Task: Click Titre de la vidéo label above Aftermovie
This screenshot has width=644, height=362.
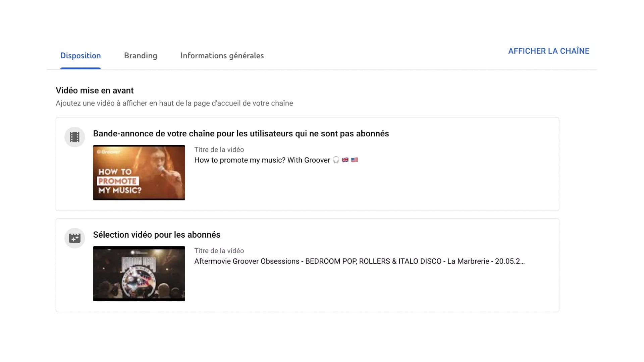Action: pyautogui.click(x=219, y=251)
